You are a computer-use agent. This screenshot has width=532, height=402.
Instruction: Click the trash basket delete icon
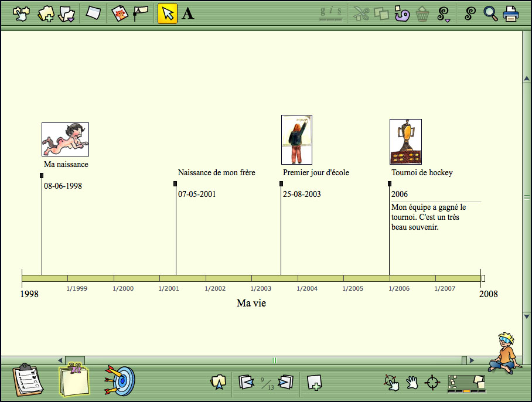pyautogui.click(x=422, y=14)
